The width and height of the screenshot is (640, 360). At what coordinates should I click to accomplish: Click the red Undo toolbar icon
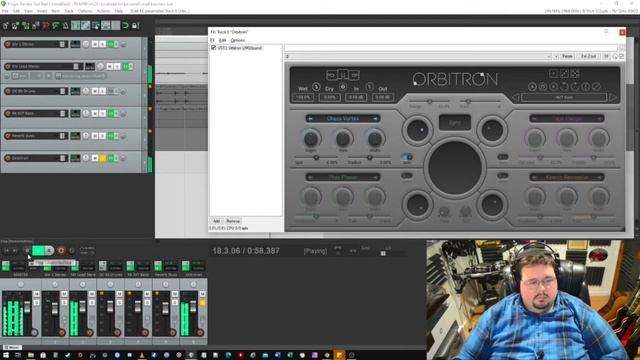(x=46, y=26)
